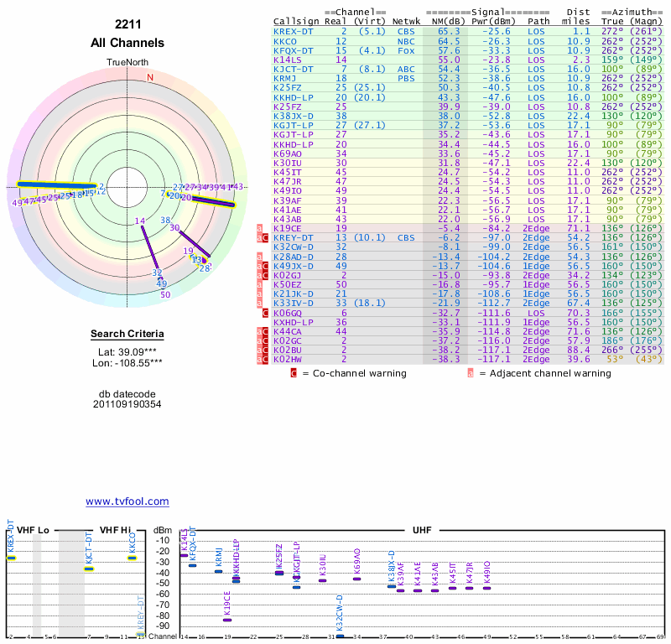Click the co-channel warning legend icon
Image resolution: width=671 pixels, height=644 pixels.
[293, 372]
